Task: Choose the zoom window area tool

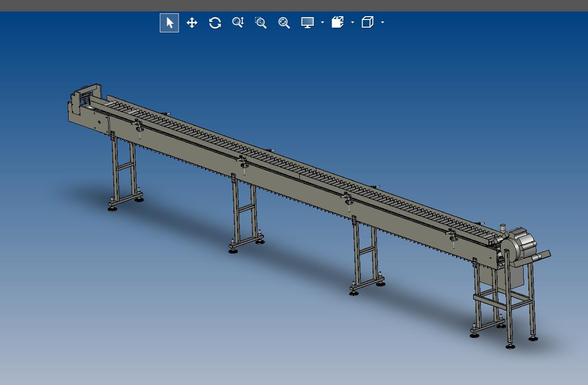Action: click(261, 23)
